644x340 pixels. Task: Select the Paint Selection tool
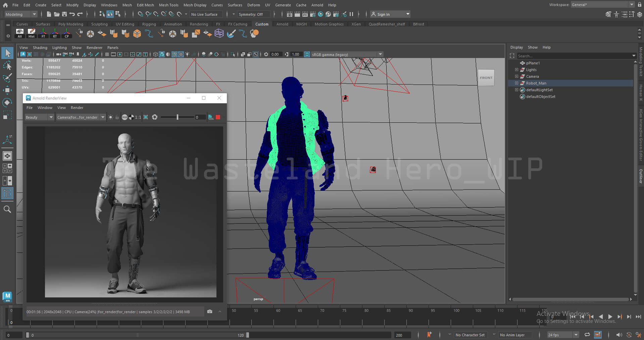coord(7,78)
